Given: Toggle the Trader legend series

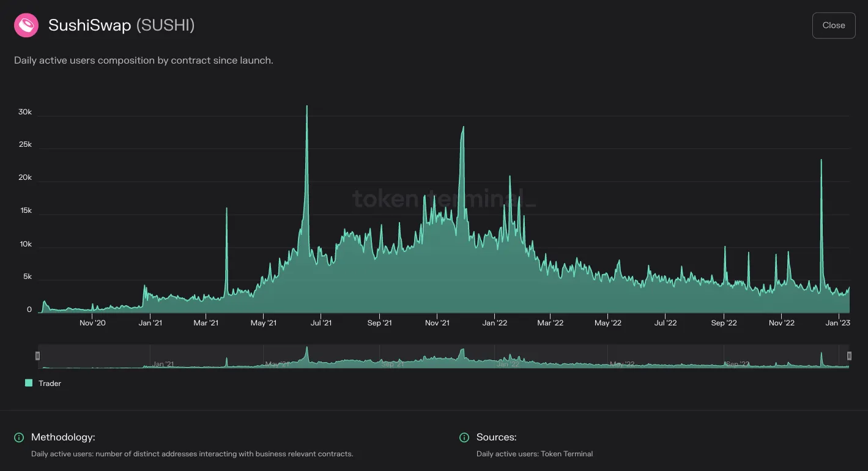Looking at the screenshot, I should [x=43, y=384].
